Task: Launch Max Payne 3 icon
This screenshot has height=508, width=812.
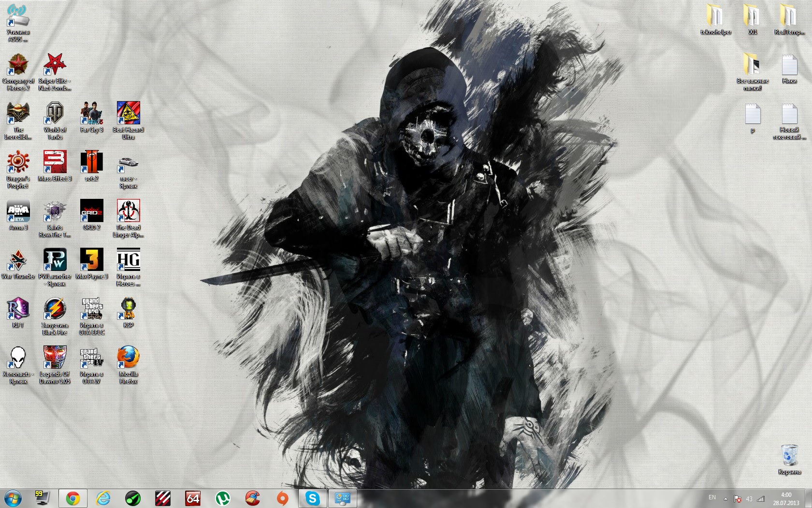Action: 91,264
